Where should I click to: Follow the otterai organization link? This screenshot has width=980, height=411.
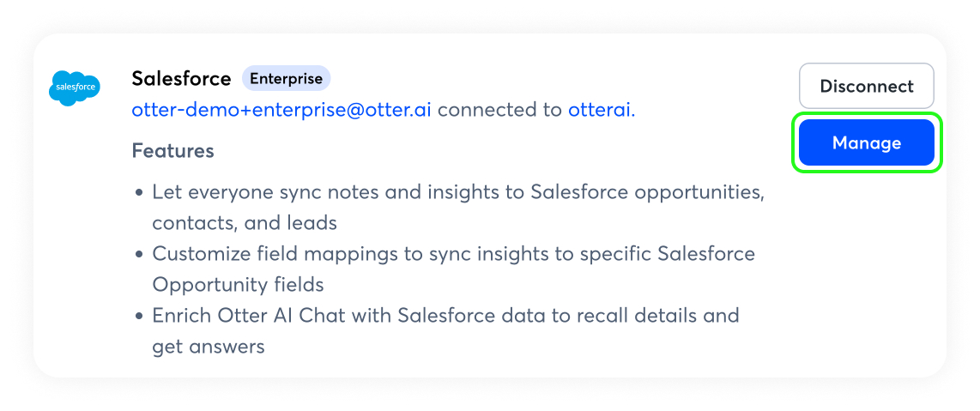click(599, 110)
